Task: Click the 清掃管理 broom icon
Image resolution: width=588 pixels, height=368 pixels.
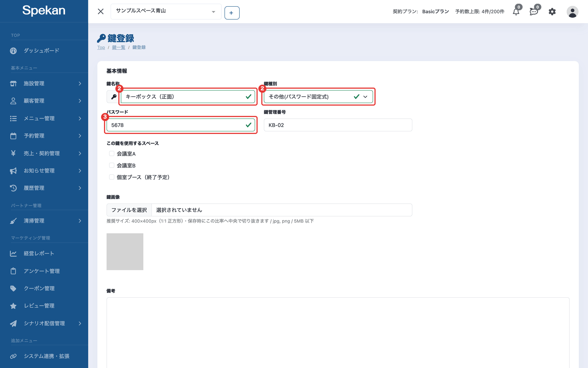Action: pyautogui.click(x=13, y=221)
